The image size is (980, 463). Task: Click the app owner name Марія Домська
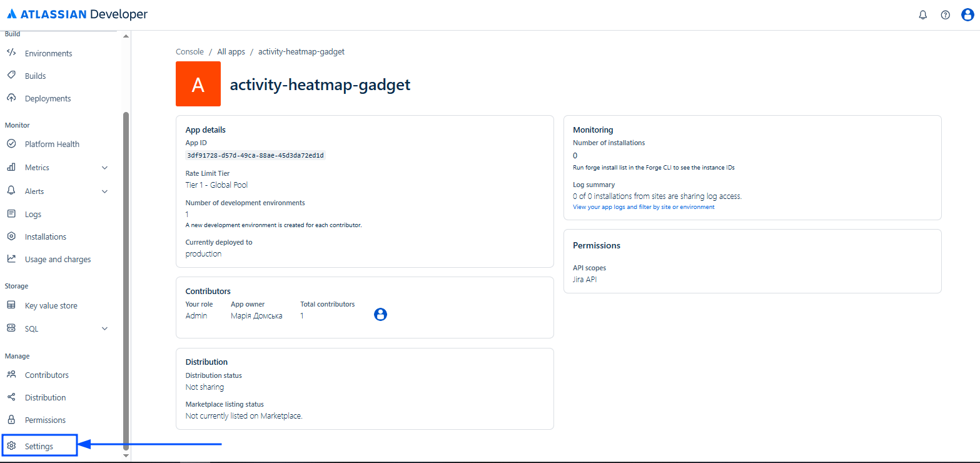click(256, 316)
